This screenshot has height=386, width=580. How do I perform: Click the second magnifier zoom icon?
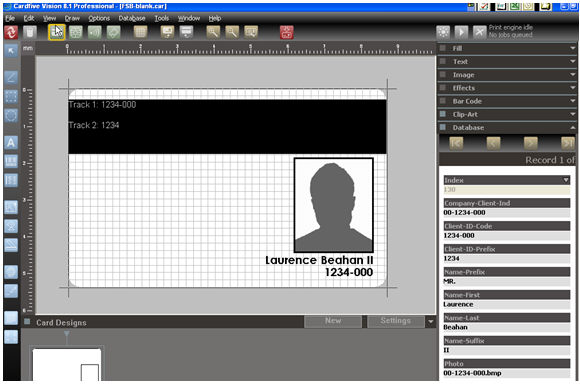[x=232, y=33]
